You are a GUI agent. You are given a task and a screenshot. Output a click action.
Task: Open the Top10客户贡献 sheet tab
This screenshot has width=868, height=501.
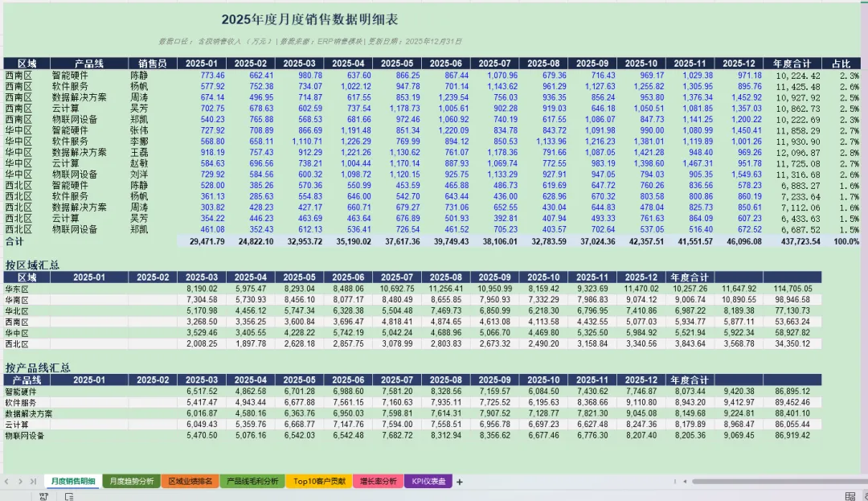319,482
